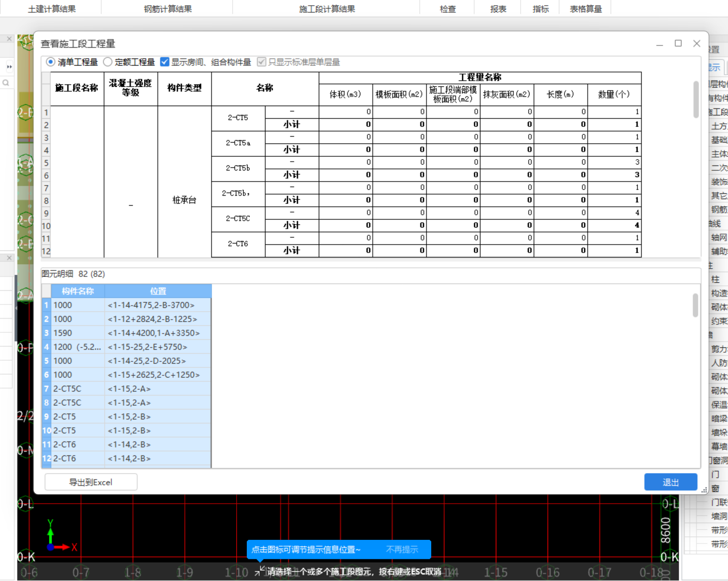Click 剪力 item in right component list
Screen dimensions: 728x581
719,349
